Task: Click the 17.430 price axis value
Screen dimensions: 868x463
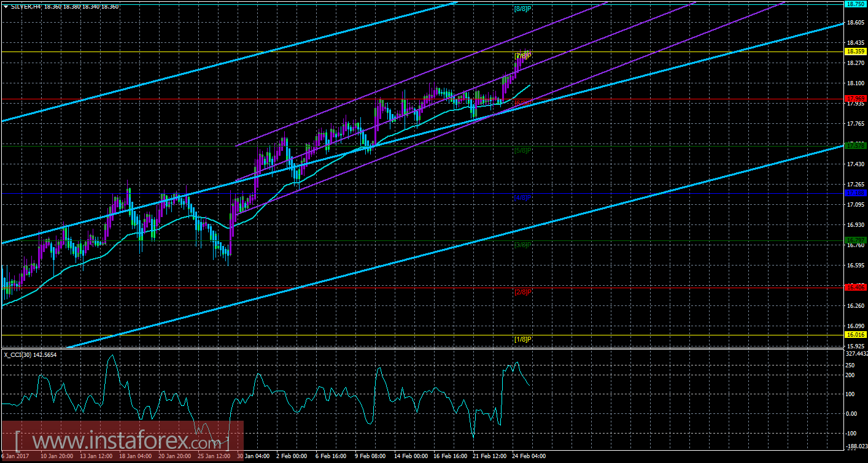Action: 855,164
